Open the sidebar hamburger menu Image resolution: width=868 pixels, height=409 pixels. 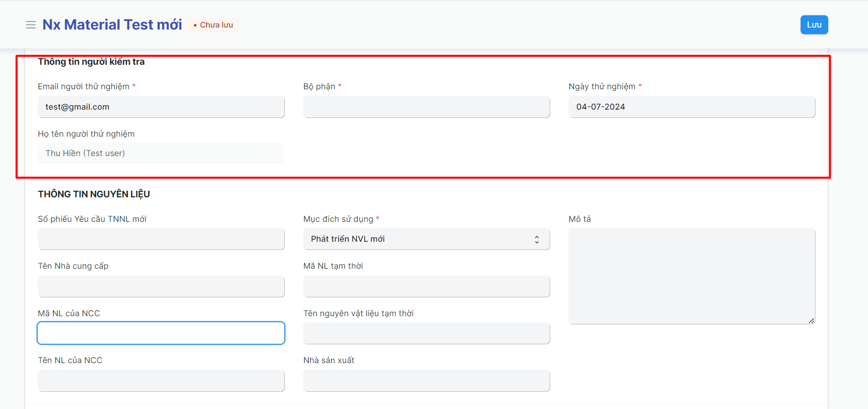point(31,25)
